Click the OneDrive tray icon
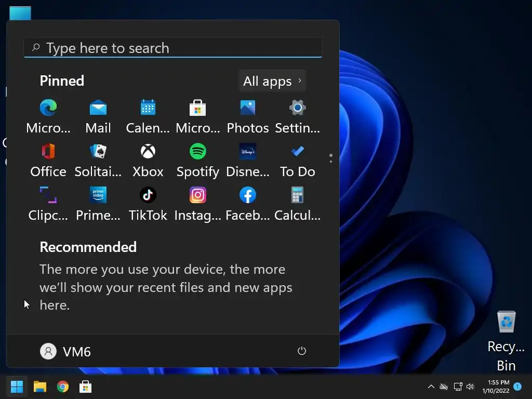This screenshot has height=399, width=532. click(444, 387)
